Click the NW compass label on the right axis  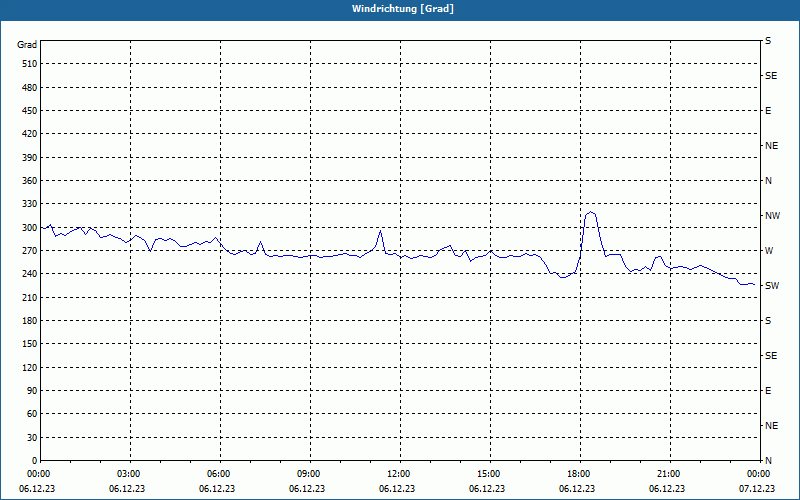pos(772,216)
